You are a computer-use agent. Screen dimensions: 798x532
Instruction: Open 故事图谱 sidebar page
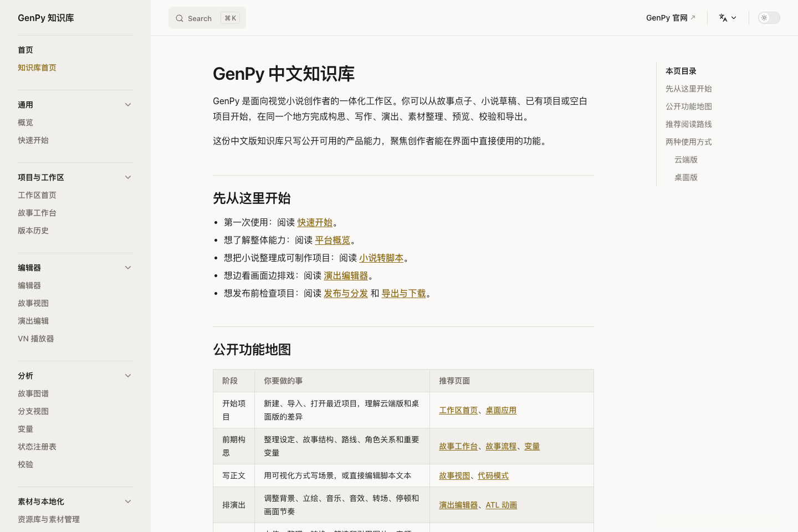(x=33, y=393)
